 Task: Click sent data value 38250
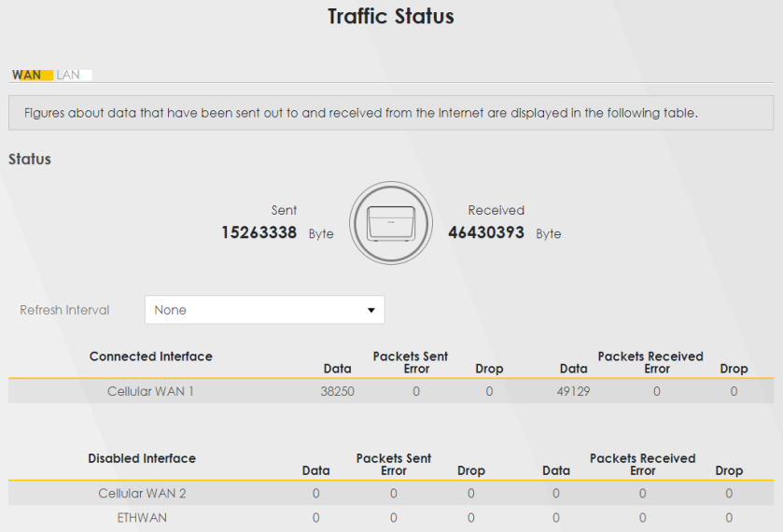click(337, 391)
